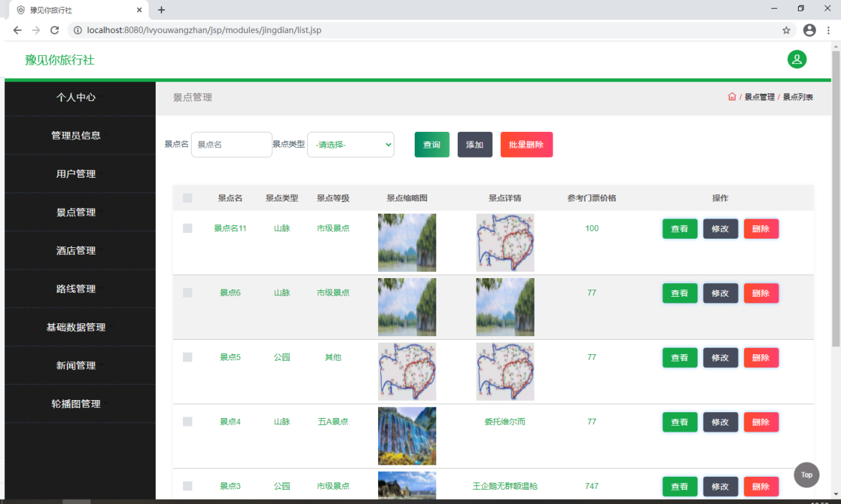
Task: View site information icon in address bar
Action: click(77, 30)
